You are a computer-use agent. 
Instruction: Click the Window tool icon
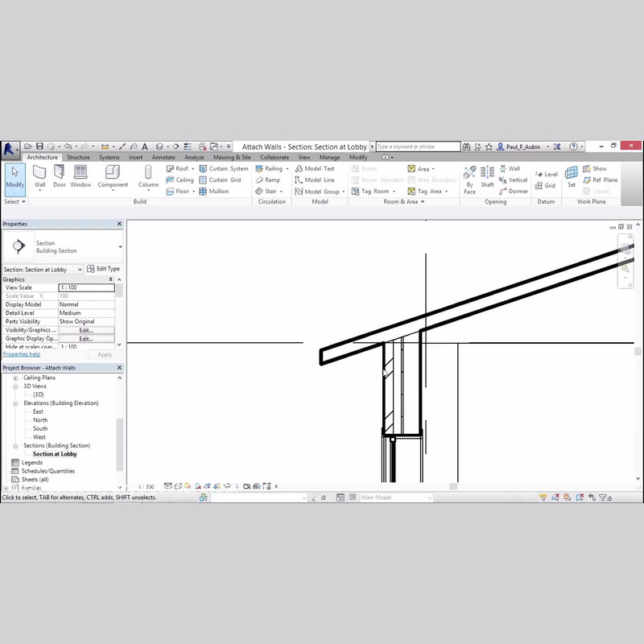[x=80, y=176]
